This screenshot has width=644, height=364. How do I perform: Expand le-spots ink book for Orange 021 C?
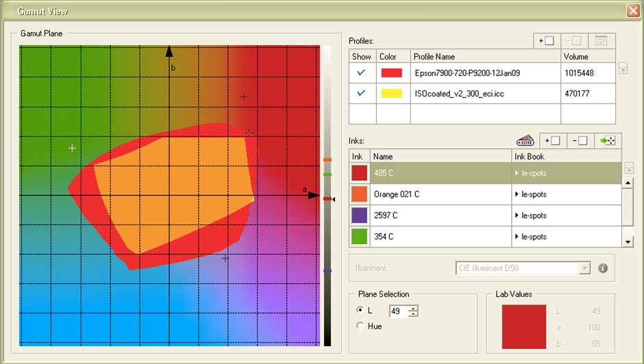[517, 195]
